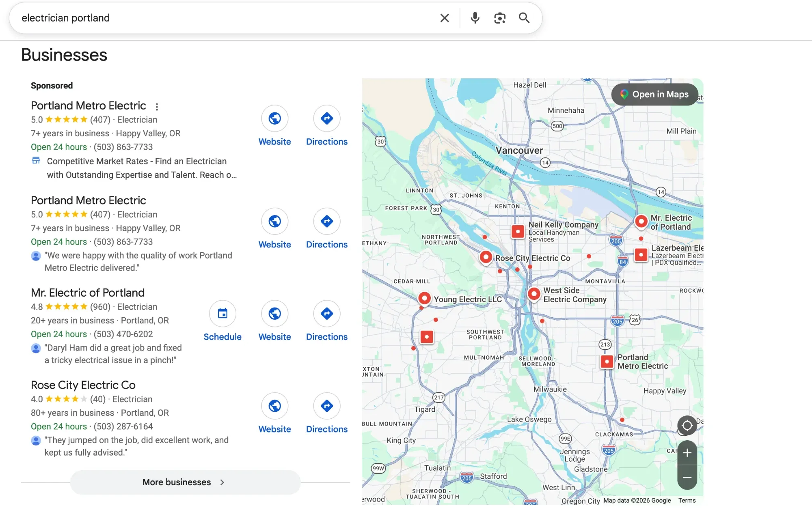Viewport: 812px width, 510px height.
Task: Open sponsored Portland Metro Electric listing title
Action: pyautogui.click(x=89, y=105)
